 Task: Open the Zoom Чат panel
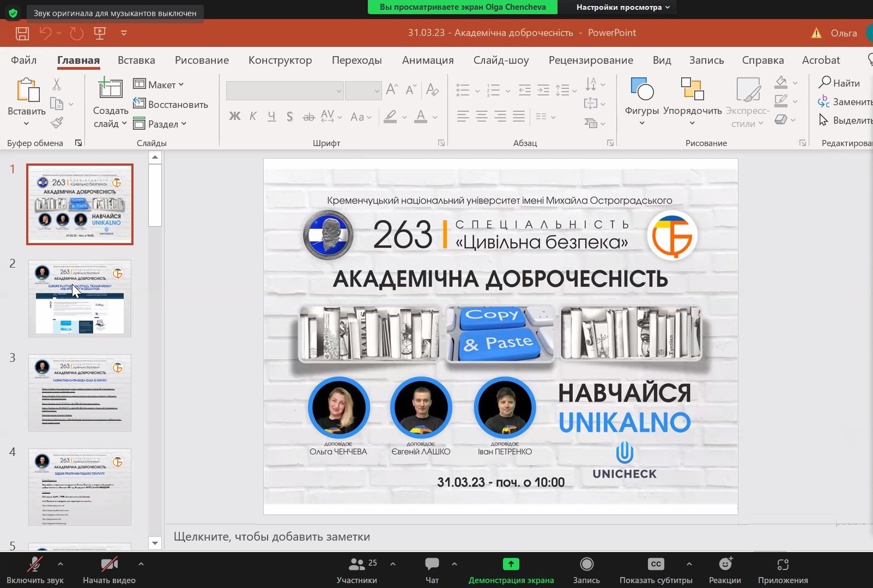(x=432, y=571)
